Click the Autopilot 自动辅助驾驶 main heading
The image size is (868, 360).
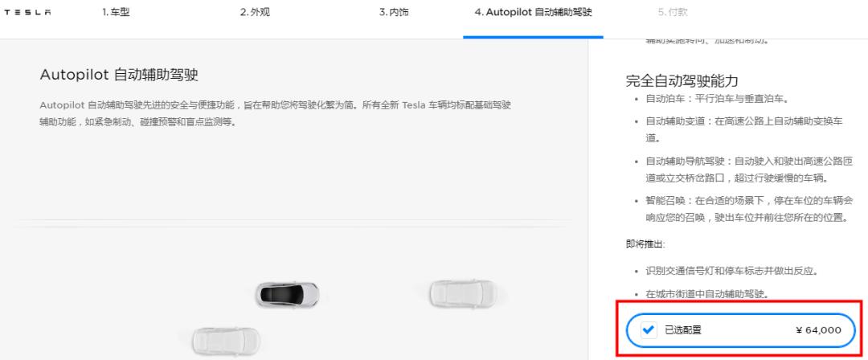pos(119,75)
